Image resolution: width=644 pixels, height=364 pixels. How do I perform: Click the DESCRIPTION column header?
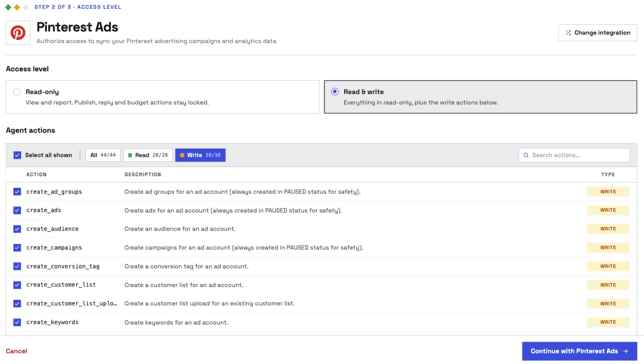click(x=143, y=174)
